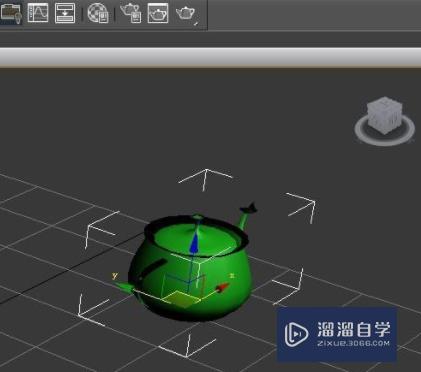Open the Render Setup dialog

[x=131, y=13]
